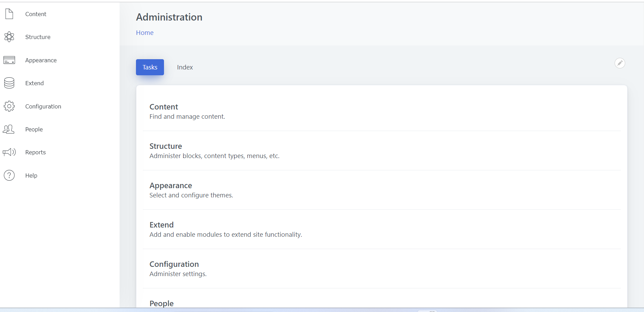Open the People heading in task list
This screenshot has width=644, height=312.
(162, 303)
